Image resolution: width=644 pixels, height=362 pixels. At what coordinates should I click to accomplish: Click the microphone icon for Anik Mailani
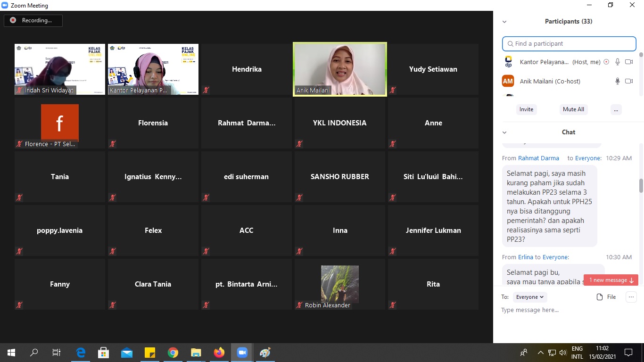click(617, 81)
